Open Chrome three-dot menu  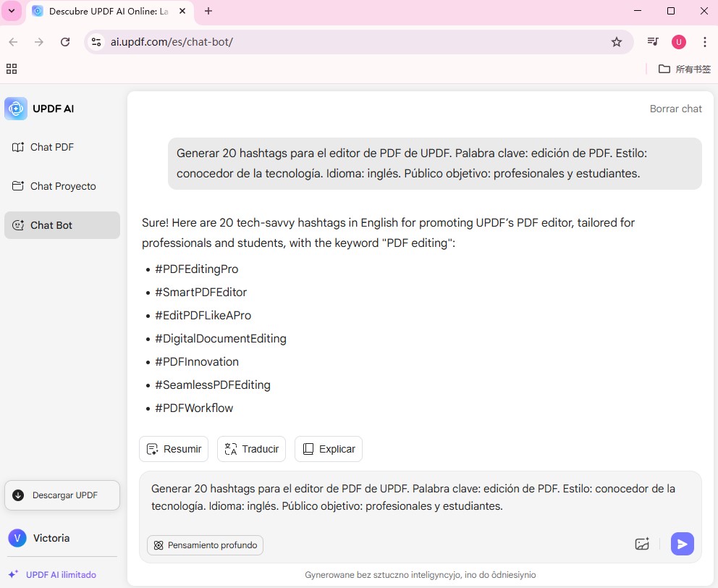pyautogui.click(x=704, y=42)
